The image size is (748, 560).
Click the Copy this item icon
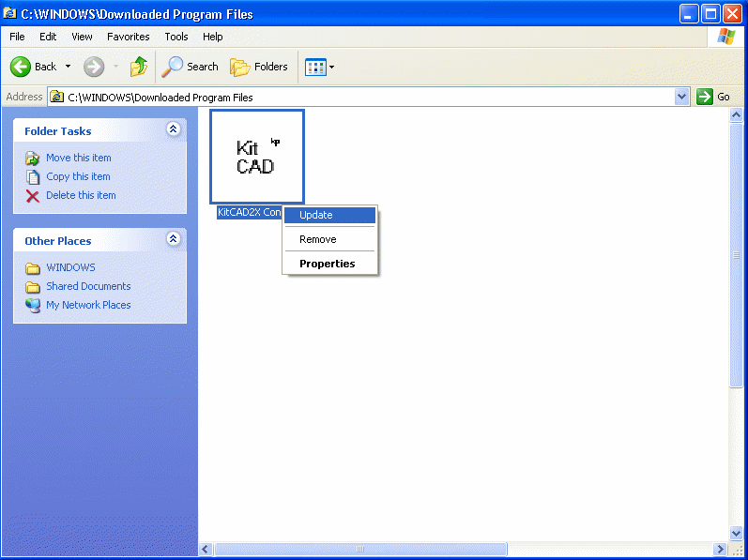[x=33, y=176]
